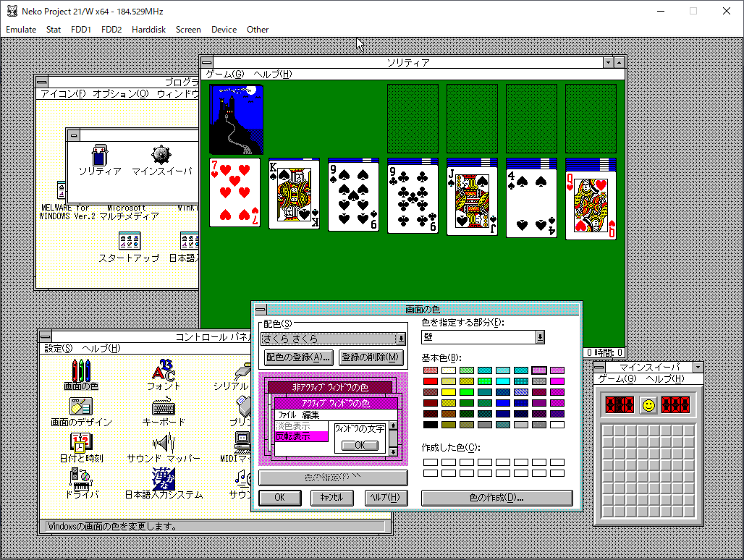Click the キャンセル button
744x560 pixels.
(331, 497)
